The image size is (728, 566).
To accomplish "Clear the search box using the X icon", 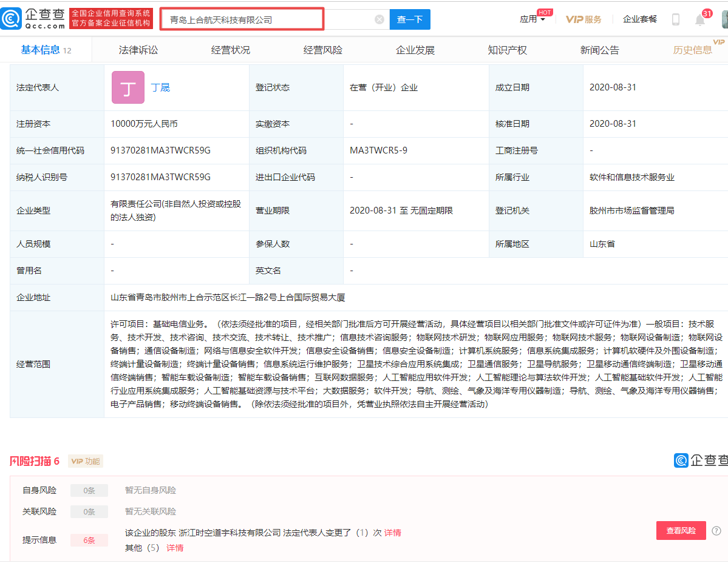I will pyautogui.click(x=379, y=19).
